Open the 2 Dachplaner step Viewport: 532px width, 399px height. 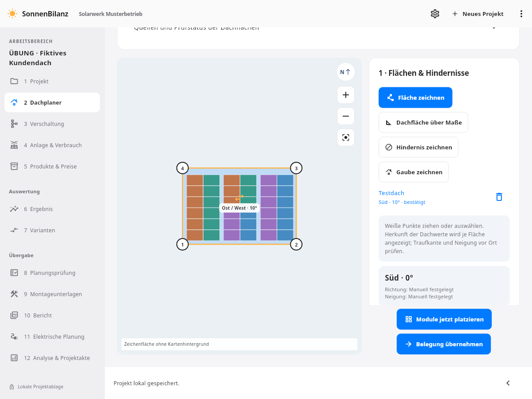point(52,102)
